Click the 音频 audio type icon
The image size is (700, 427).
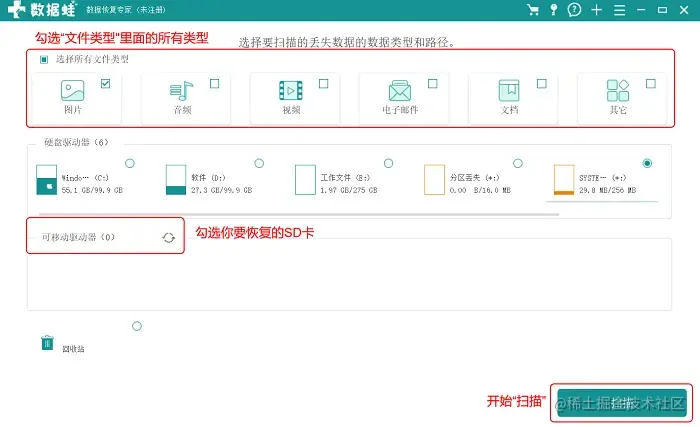pyautogui.click(x=181, y=91)
